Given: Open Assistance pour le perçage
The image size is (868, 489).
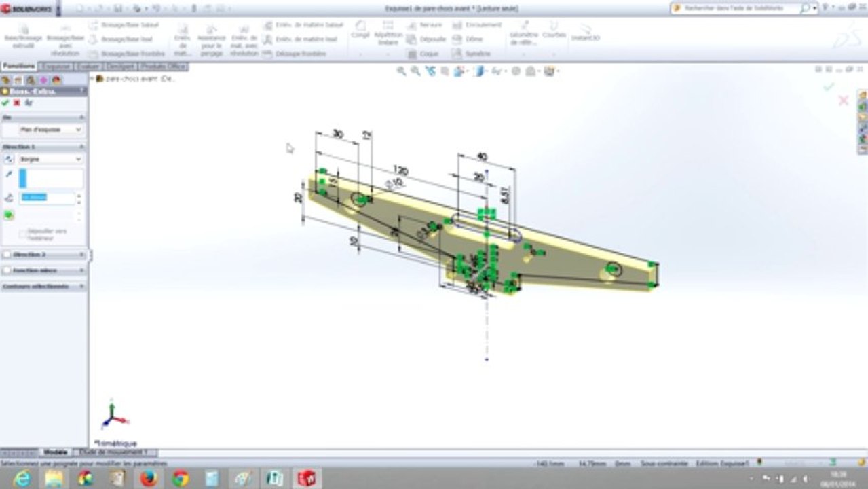Looking at the screenshot, I should click(212, 39).
